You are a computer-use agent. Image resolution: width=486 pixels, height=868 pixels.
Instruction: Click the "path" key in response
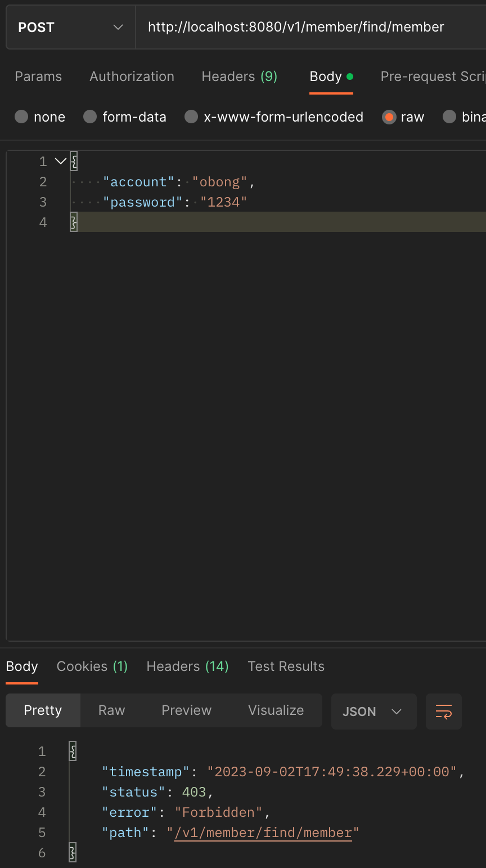click(x=126, y=833)
